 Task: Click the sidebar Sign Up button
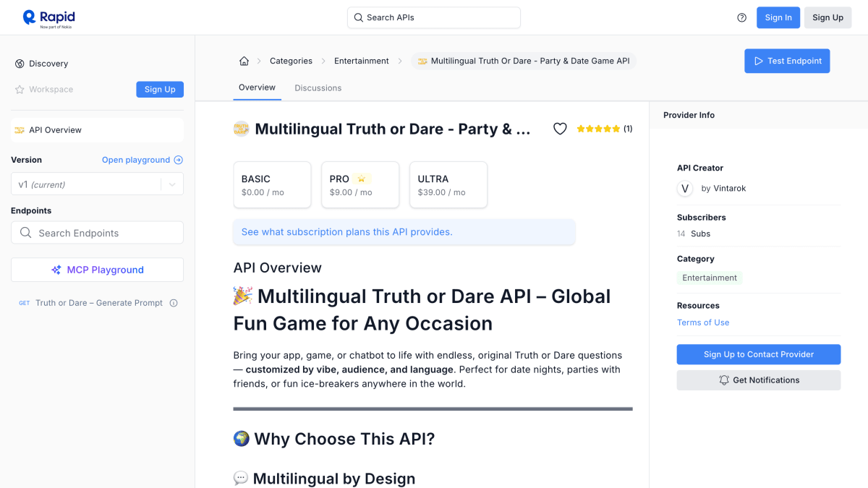pos(160,90)
